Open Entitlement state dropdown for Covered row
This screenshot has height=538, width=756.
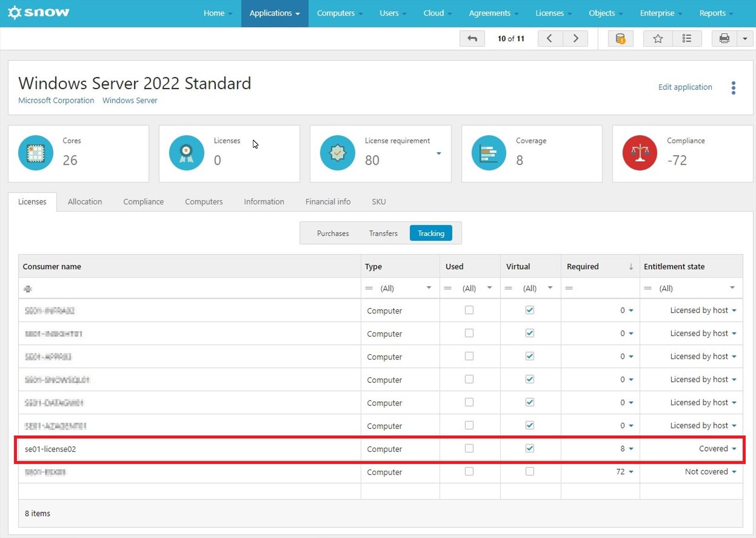pos(734,449)
